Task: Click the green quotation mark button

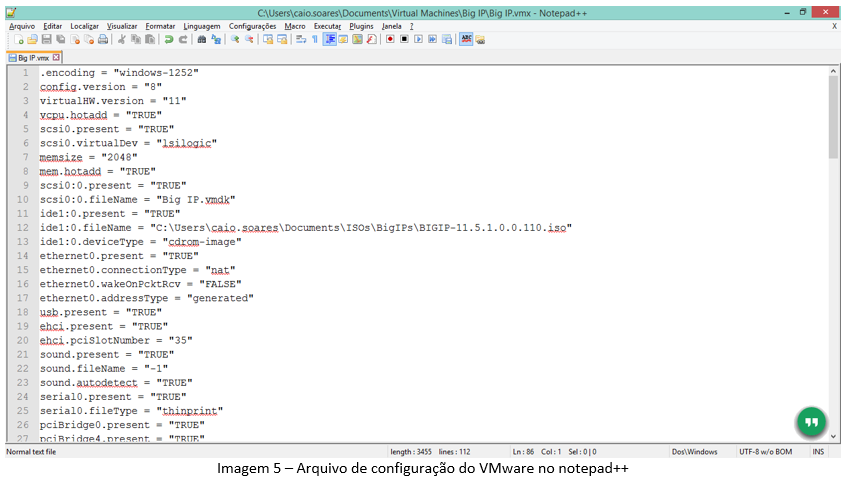Action: click(811, 422)
